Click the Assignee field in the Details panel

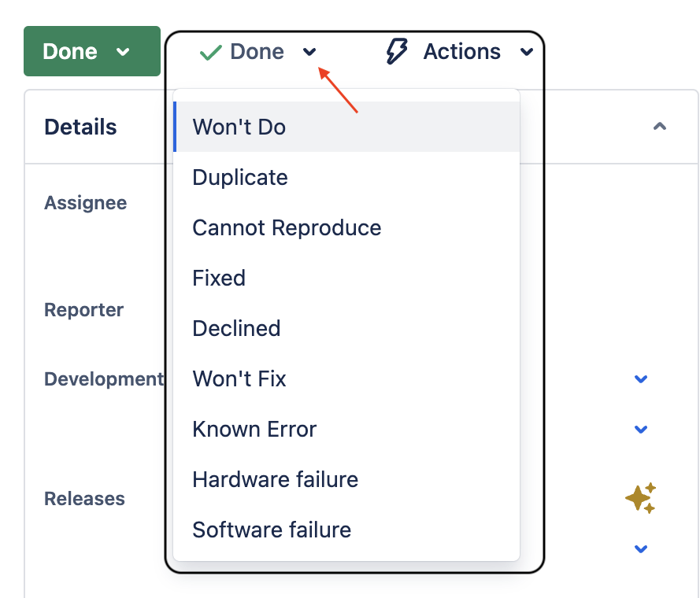pos(85,202)
